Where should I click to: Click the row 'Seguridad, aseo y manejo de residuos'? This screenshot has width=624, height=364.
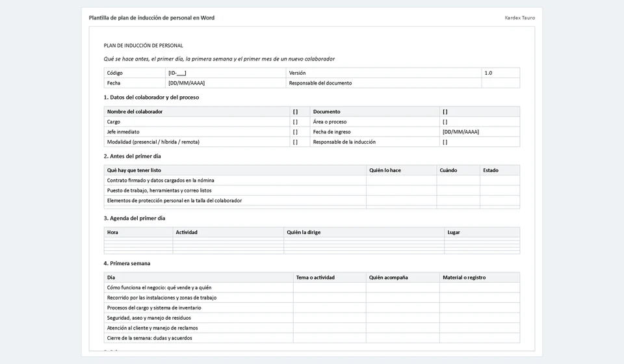pyautogui.click(x=312, y=318)
